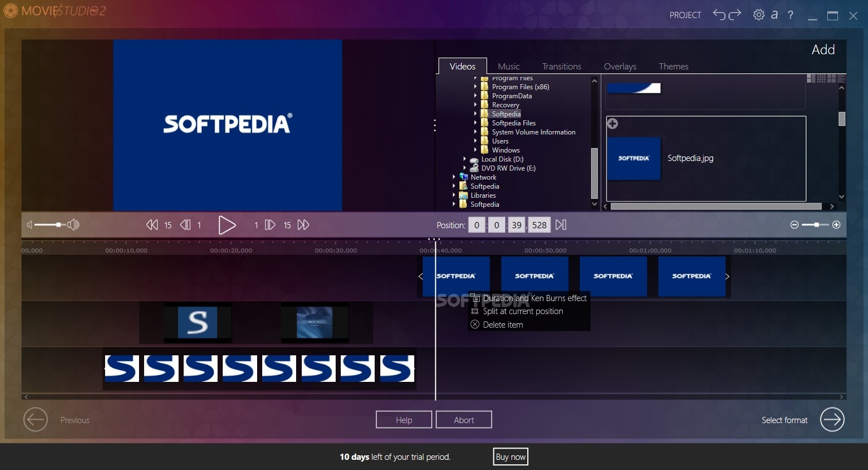Expand the ProgramData folder arrow
Viewport: 868px width, 470px height.
(475, 96)
